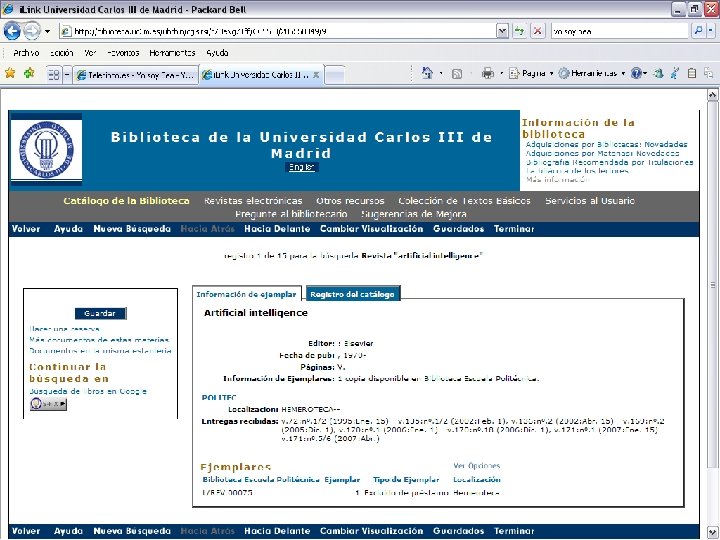
Task: Click the clipboard icon in the toolbar
Action: click(x=692, y=73)
